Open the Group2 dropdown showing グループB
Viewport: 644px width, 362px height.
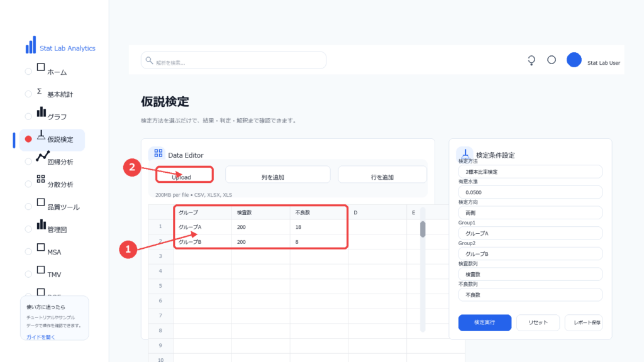[530, 254]
